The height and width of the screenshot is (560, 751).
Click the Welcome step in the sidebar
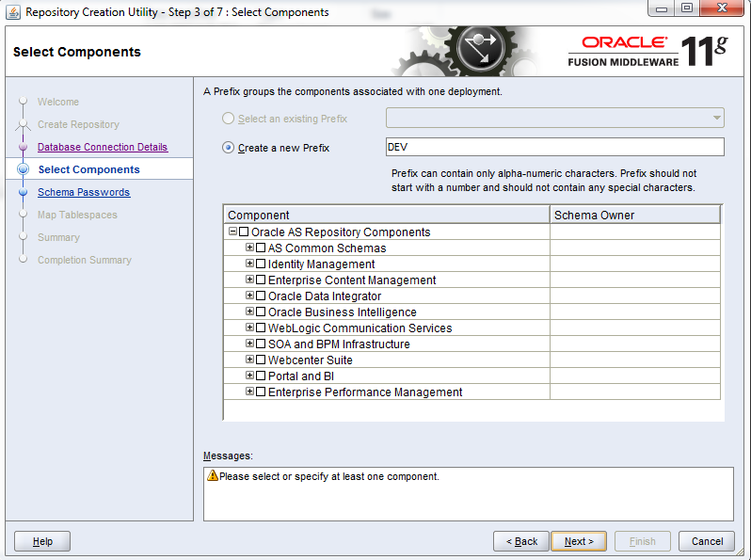click(x=58, y=102)
